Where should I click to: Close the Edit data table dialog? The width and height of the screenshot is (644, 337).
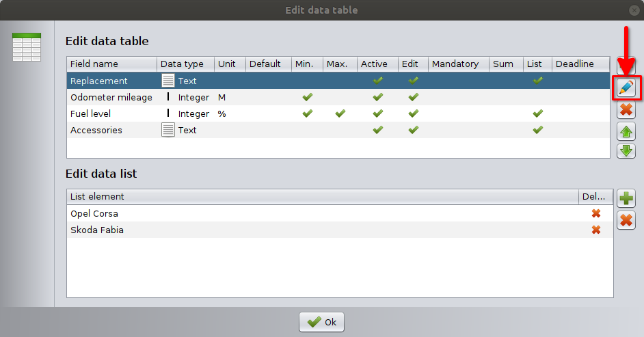tap(634, 10)
